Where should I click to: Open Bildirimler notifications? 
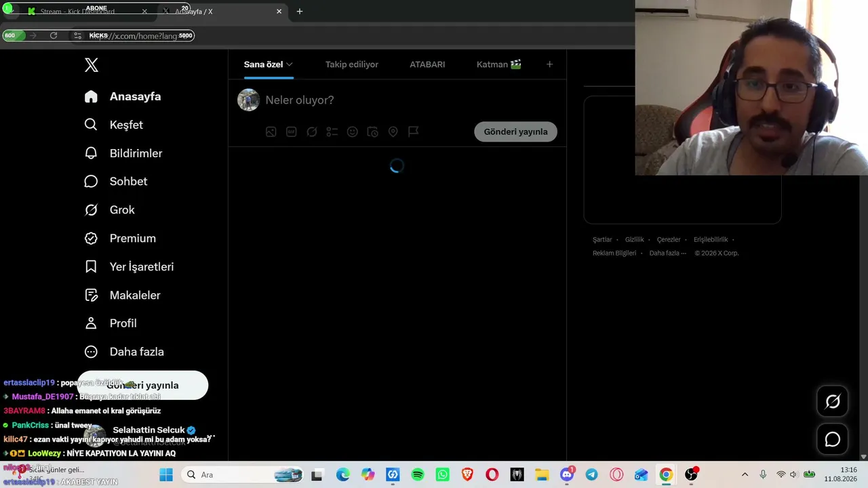[123, 153]
